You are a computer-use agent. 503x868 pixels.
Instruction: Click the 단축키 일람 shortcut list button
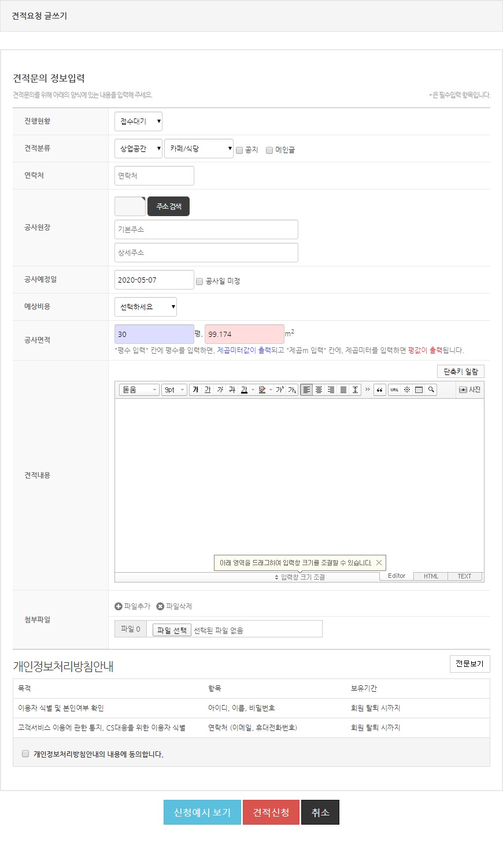point(461,372)
